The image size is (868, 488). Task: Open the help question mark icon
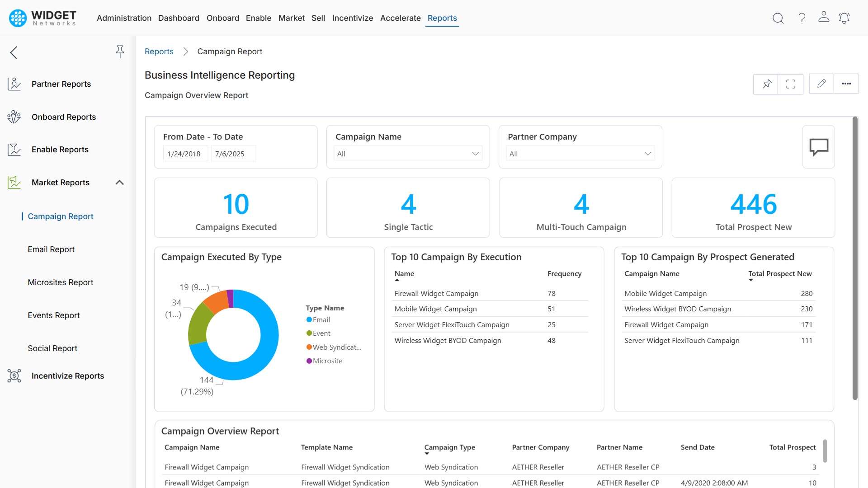802,18
